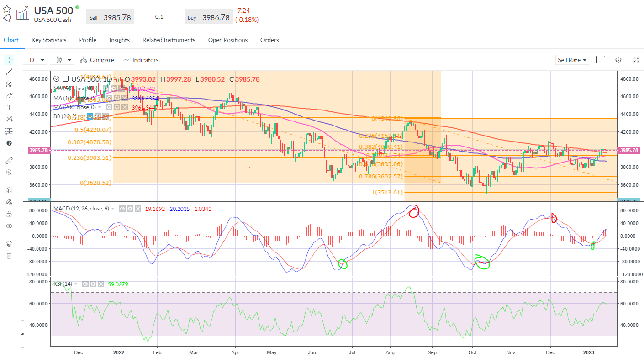This screenshot has height=357, width=644.
Task: Expand the left side panel arrow
Action: click(23, 334)
